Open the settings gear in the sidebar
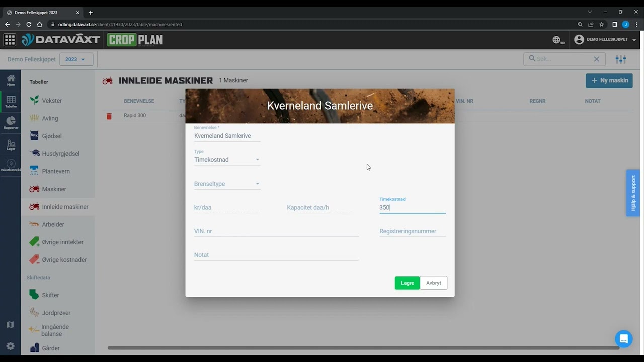The width and height of the screenshot is (644, 362). pyautogui.click(x=10, y=346)
